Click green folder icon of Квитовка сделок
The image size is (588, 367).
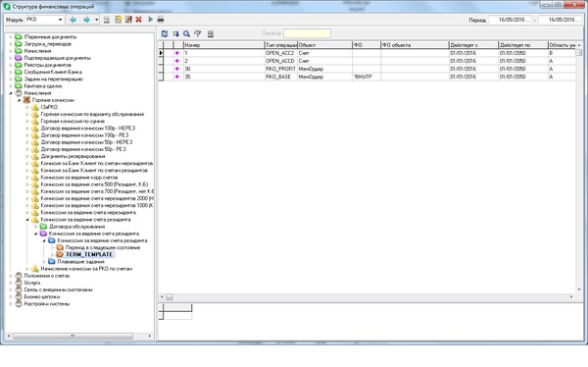[19, 86]
